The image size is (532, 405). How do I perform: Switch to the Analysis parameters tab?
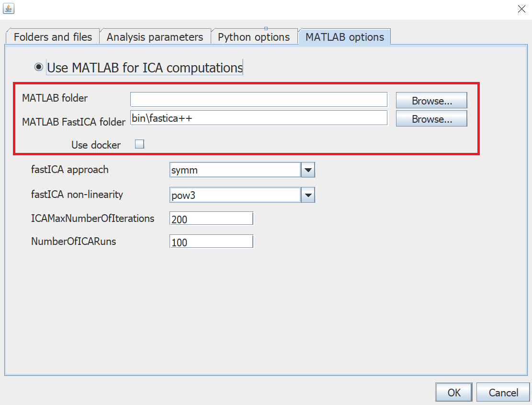[154, 36]
